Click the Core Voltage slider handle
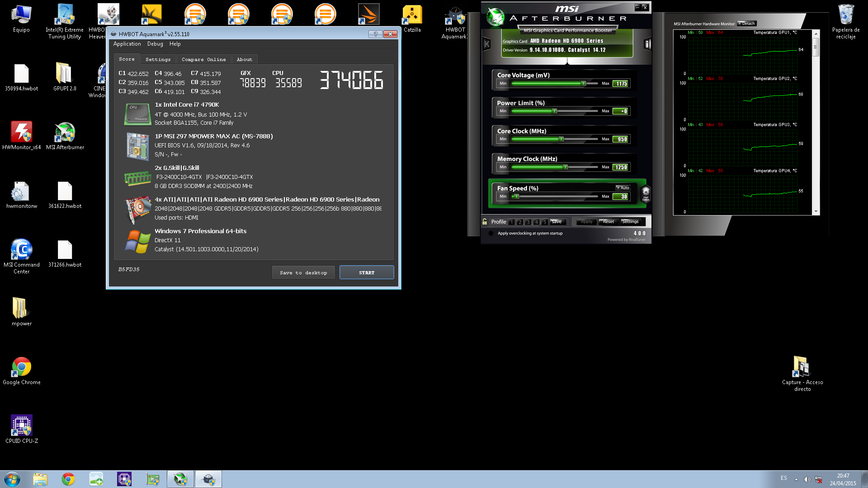Image resolution: width=868 pixels, height=488 pixels. 584,83
